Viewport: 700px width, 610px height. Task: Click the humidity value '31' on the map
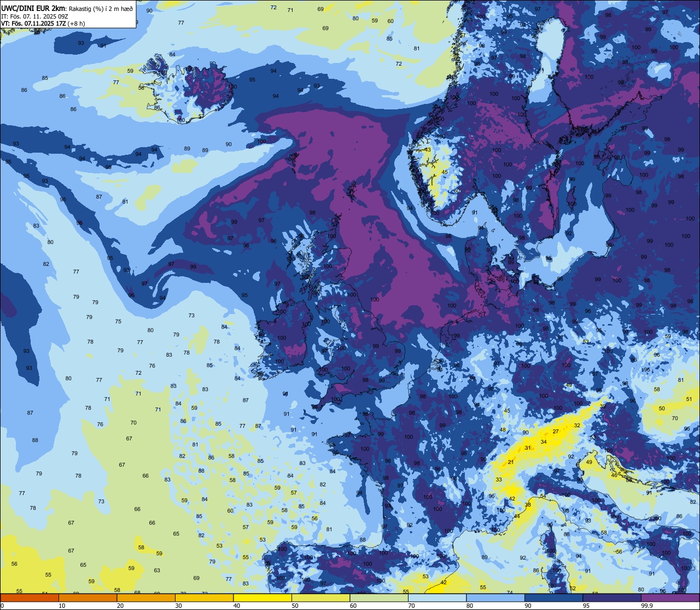coord(527,448)
